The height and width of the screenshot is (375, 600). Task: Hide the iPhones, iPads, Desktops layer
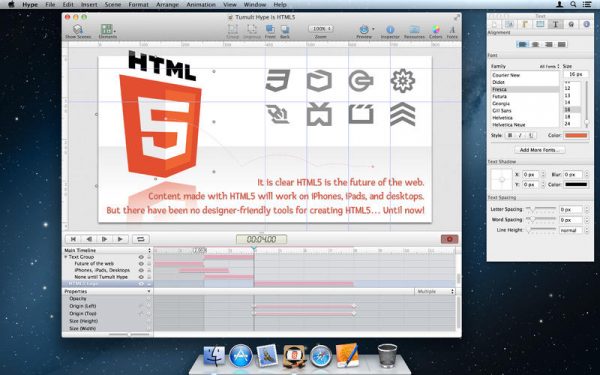click(141, 270)
